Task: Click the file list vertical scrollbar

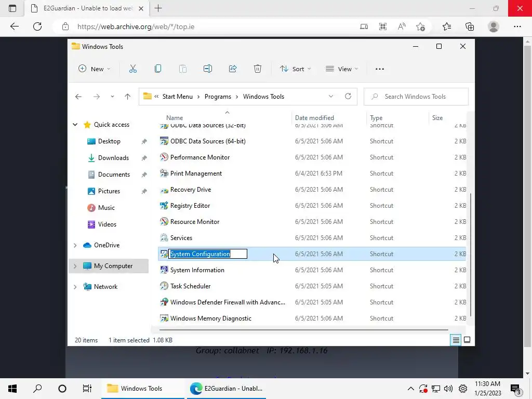Action: pyautogui.click(x=470, y=255)
